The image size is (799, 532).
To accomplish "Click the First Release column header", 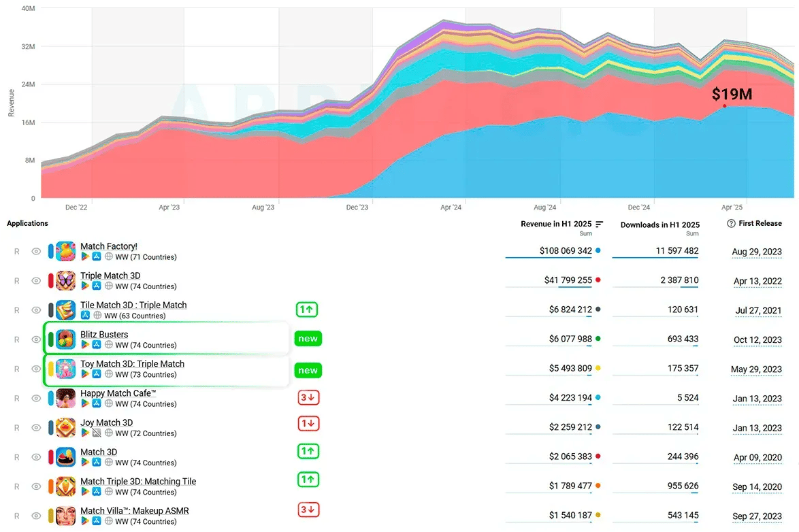I will pyautogui.click(x=760, y=223).
